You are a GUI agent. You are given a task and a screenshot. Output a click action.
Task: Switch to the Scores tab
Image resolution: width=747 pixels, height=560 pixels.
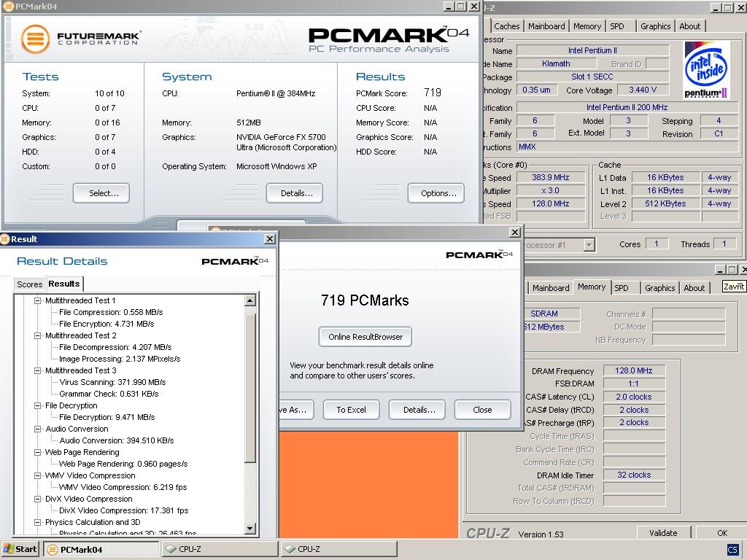click(x=29, y=284)
